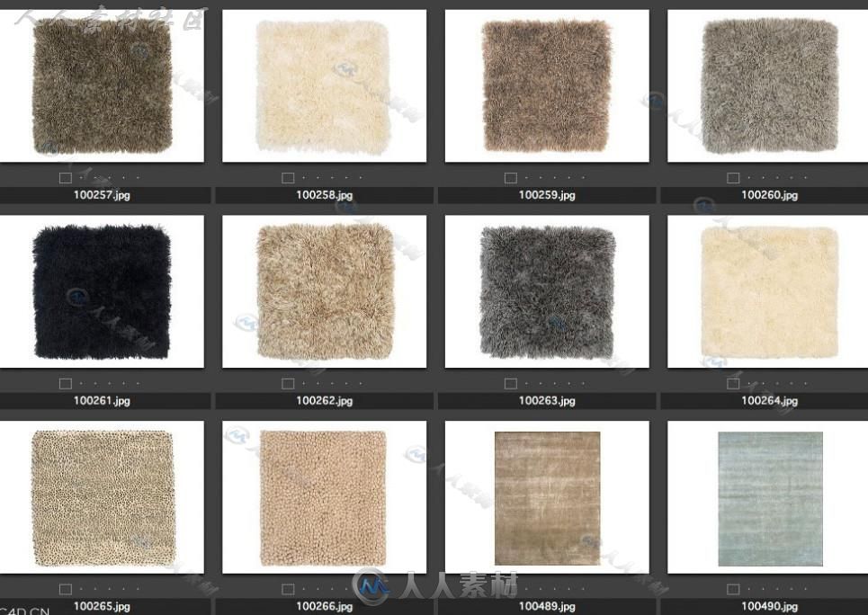Enable the checkbox under 100259.jpg thumbnail
This screenshot has height=615, width=868.
tap(511, 178)
